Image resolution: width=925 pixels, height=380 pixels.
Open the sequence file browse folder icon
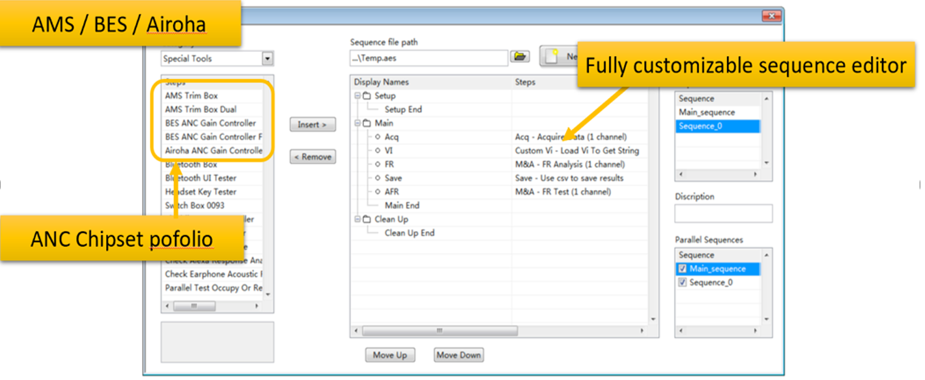coord(520,57)
